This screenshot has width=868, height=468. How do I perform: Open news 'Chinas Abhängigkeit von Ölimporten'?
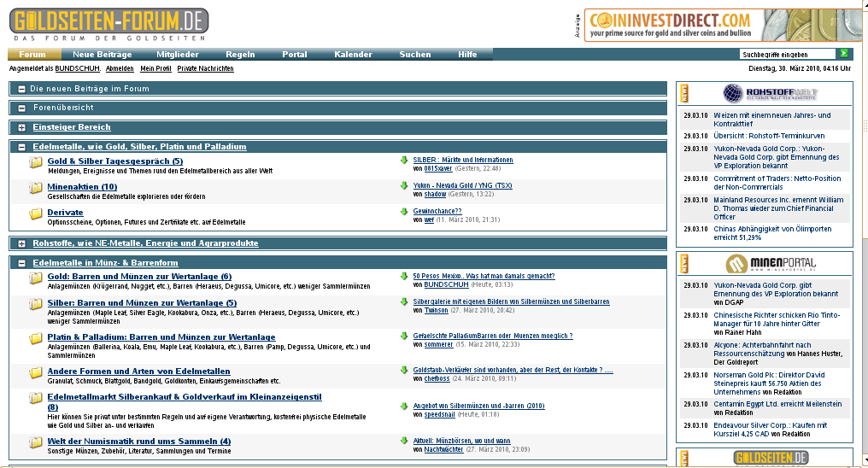(x=772, y=233)
